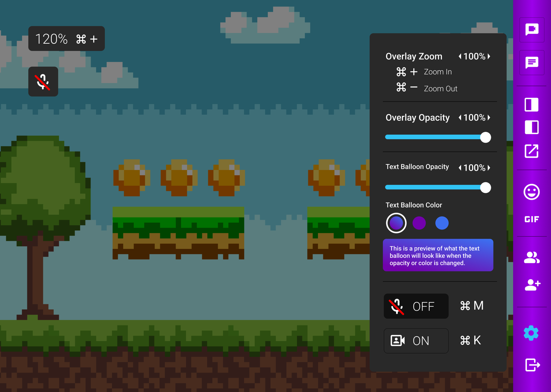The image size is (551, 392).
Task: Increase Overlay Zoom with right arrow
Action: coord(489,56)
